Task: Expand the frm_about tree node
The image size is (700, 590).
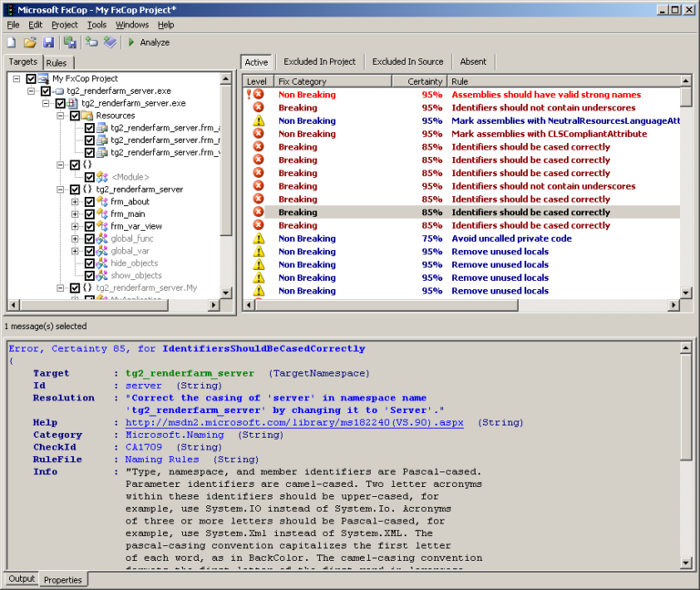Action: coord(75,202)
